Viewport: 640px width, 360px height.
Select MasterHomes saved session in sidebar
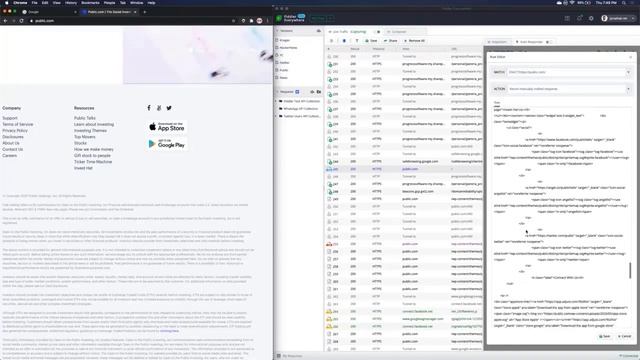288,48
